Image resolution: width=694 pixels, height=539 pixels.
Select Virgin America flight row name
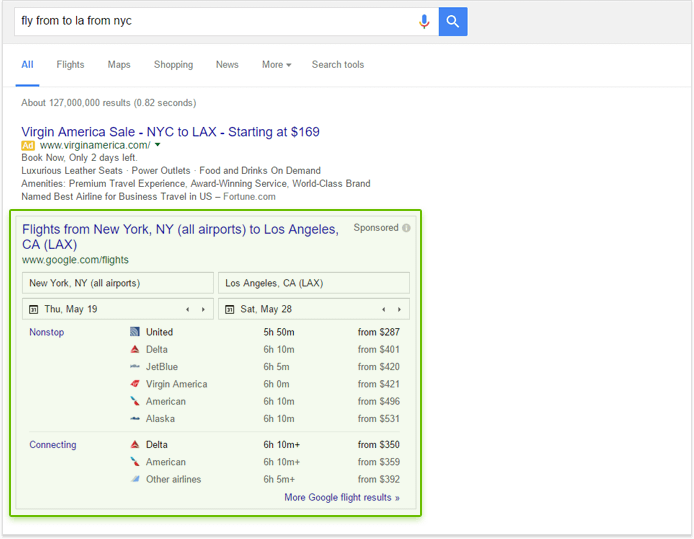click(x=177, y=384)
